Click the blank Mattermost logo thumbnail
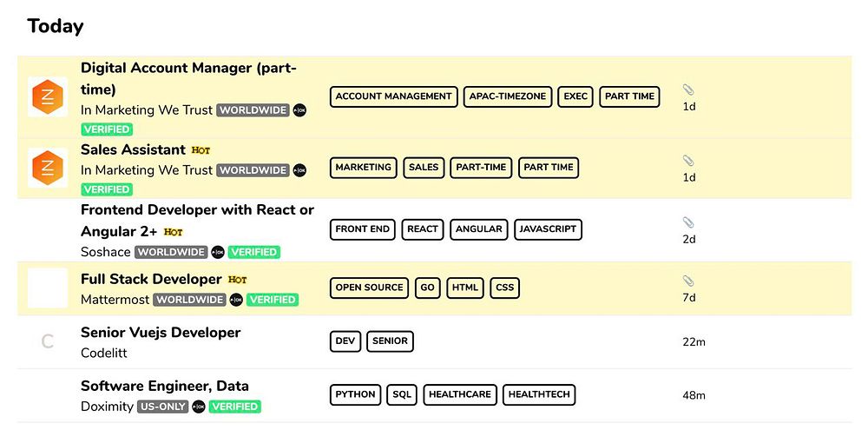Screen dimensions: 868x430 coord(48,288)
